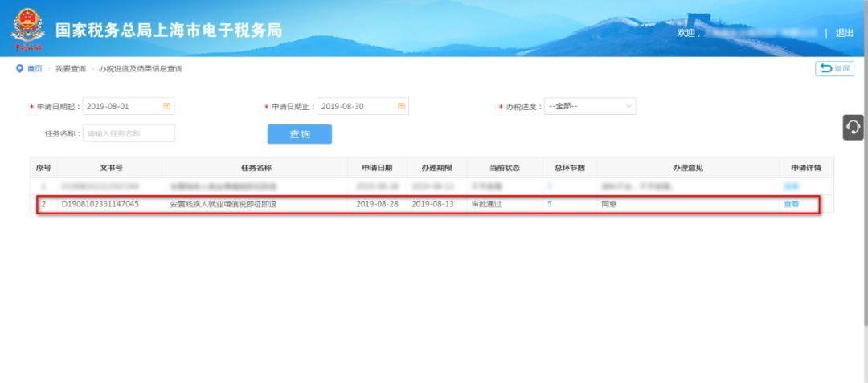The width and height of the screenshot is (868, 383).
Task: Go to 首页 in the breadcrumb
Action: 35,69
